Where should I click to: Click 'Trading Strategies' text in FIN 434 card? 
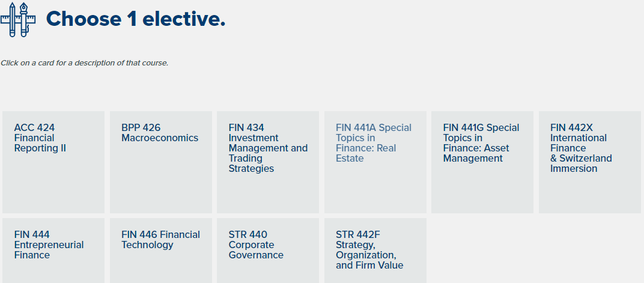tap(251, 163)
